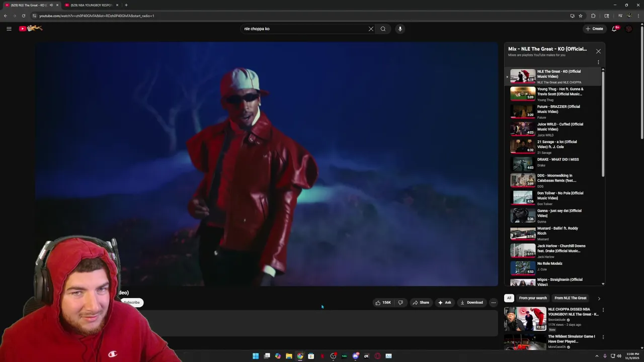
Task: Click the Subscribe button
Action: [131, 303]
